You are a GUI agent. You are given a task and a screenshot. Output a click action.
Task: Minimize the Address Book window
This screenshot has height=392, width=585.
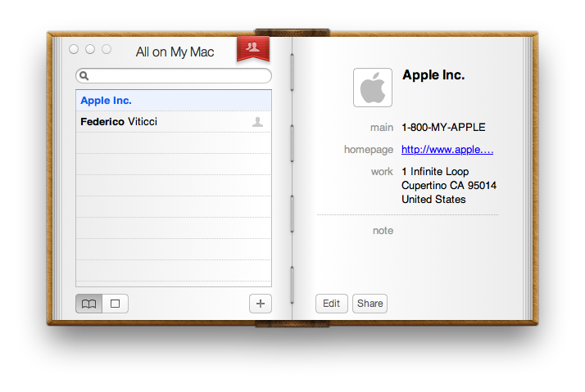click(90, 49)
